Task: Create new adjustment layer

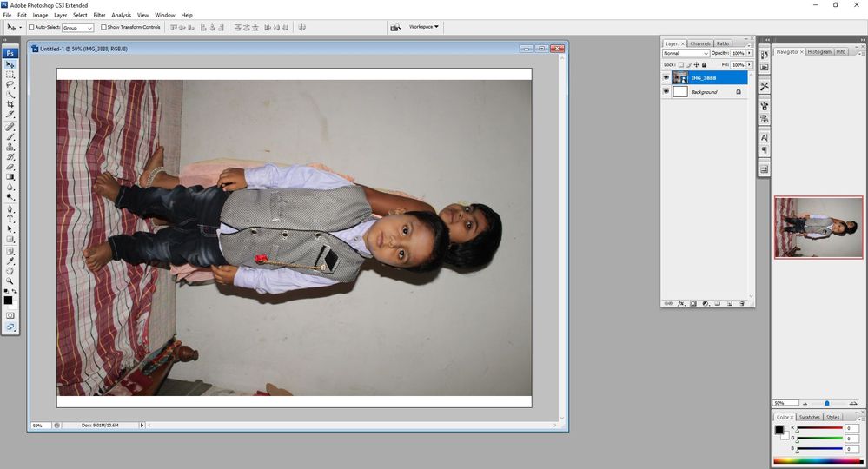Action: click(x=706, y=304)
